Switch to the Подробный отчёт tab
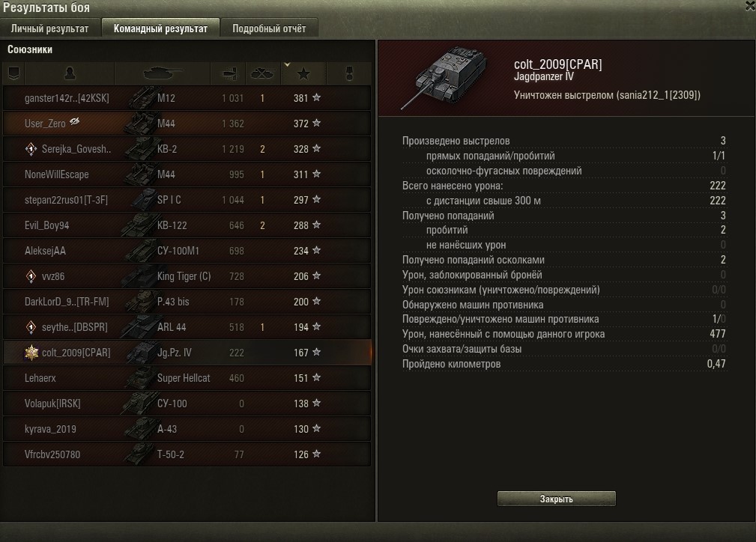This screenshot has height=542, width=756. point(269,28)
